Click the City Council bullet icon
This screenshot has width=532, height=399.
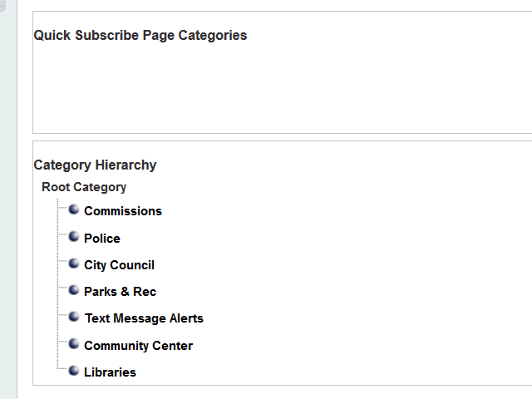coord(74,264)
